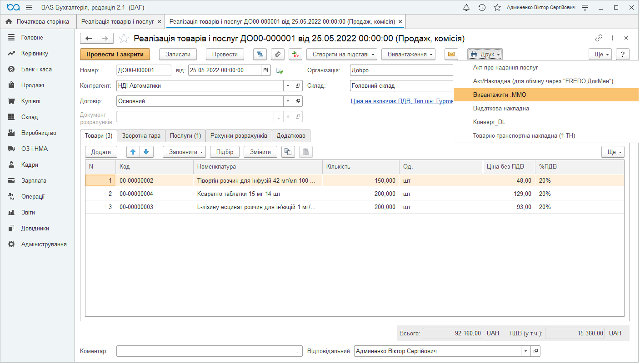The height and width of the screenshot is (364, 640).
Task: Click the document status icon beside the date
Action: (x=279, y=70)
